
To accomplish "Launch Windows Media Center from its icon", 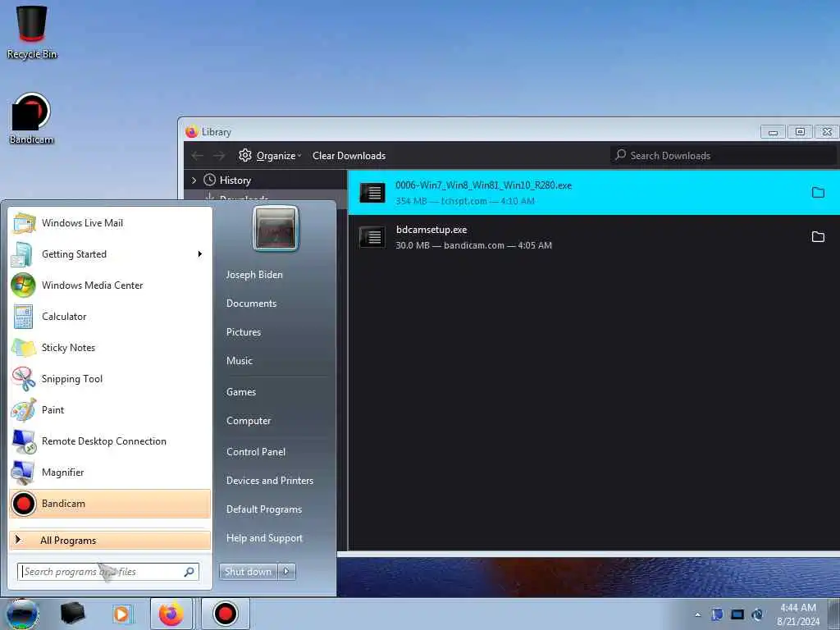I will tap(23, 285).
